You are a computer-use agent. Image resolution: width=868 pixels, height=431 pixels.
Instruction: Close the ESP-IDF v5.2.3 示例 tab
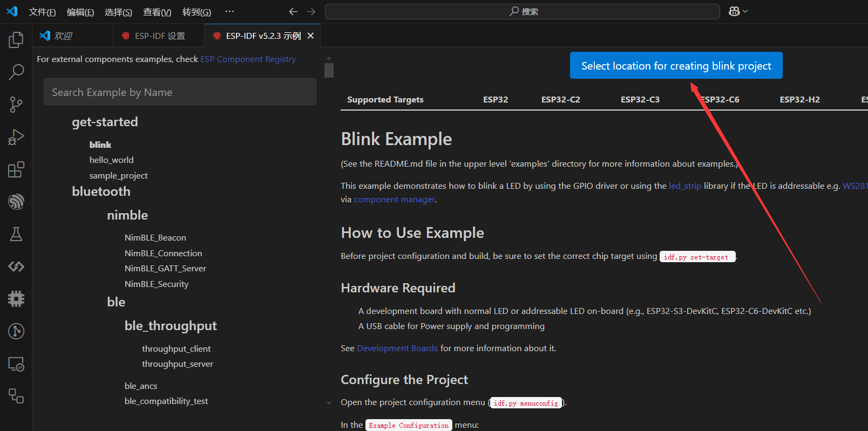(x=310, y=36)
